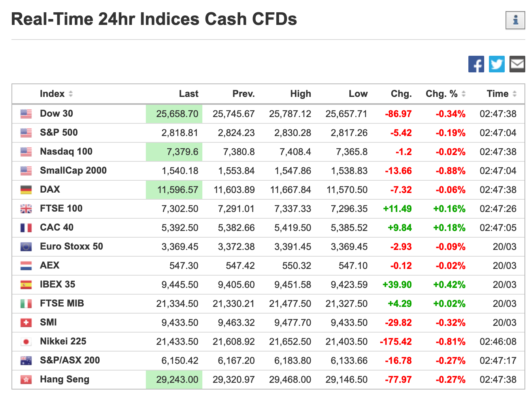Click the Last column header
Viewport: 532px width, 401px height.
click(x=189, y=94)
